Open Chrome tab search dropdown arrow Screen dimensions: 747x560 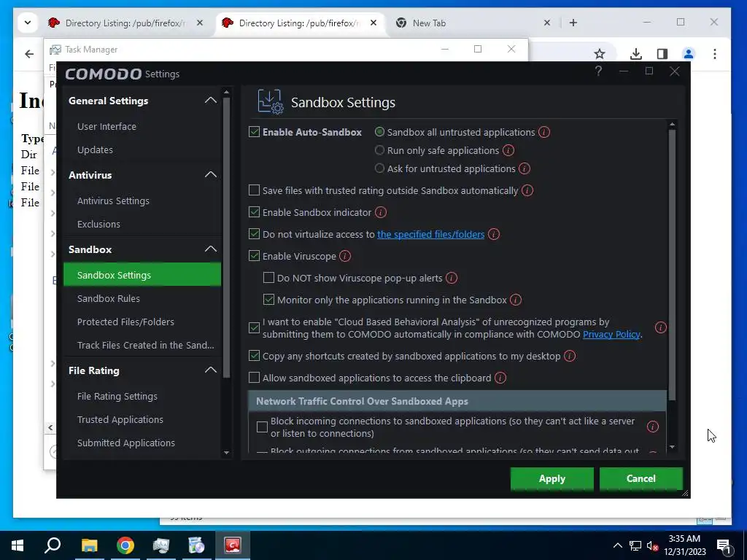(28, 23)
